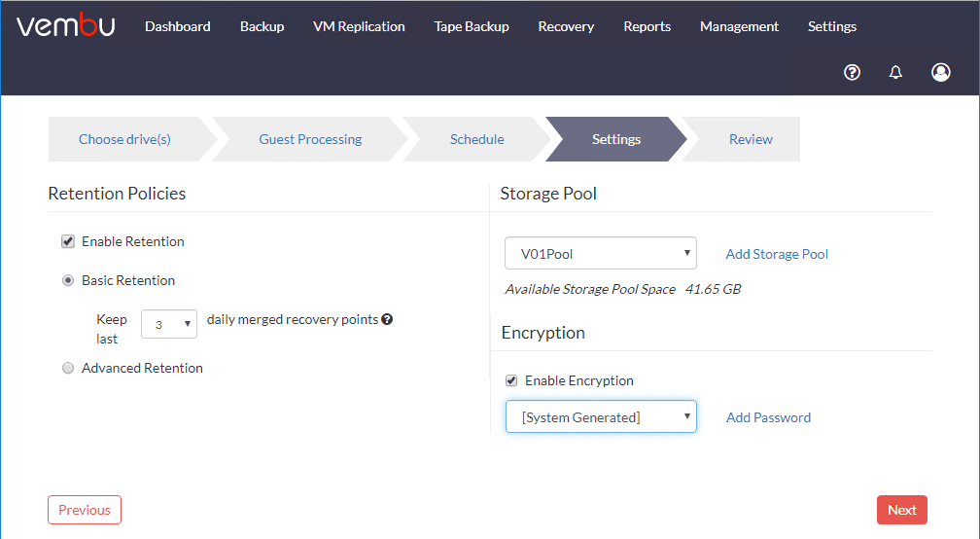
Task: Toggle the Enable Retention checkbox
Action: click(68, 241)
